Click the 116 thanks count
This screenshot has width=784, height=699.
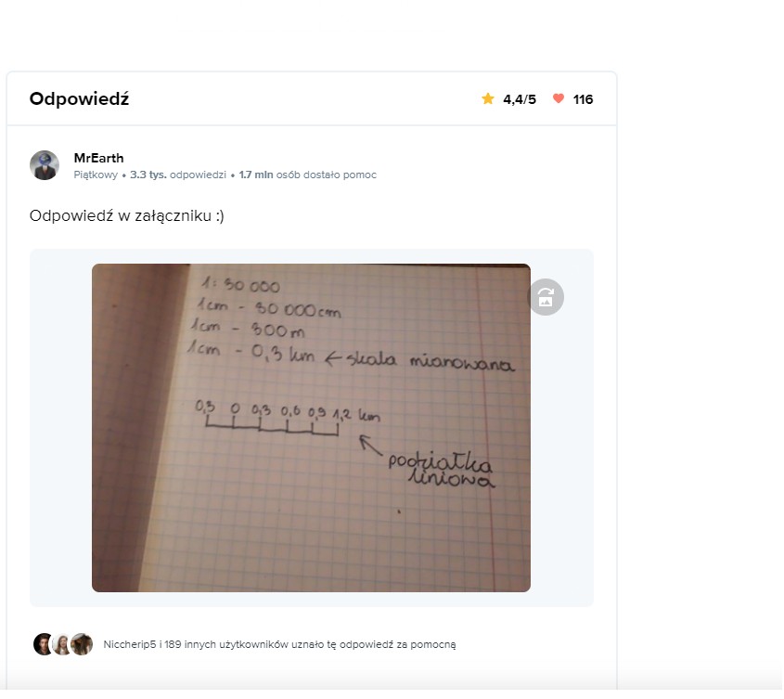click(x=583, y=99)
